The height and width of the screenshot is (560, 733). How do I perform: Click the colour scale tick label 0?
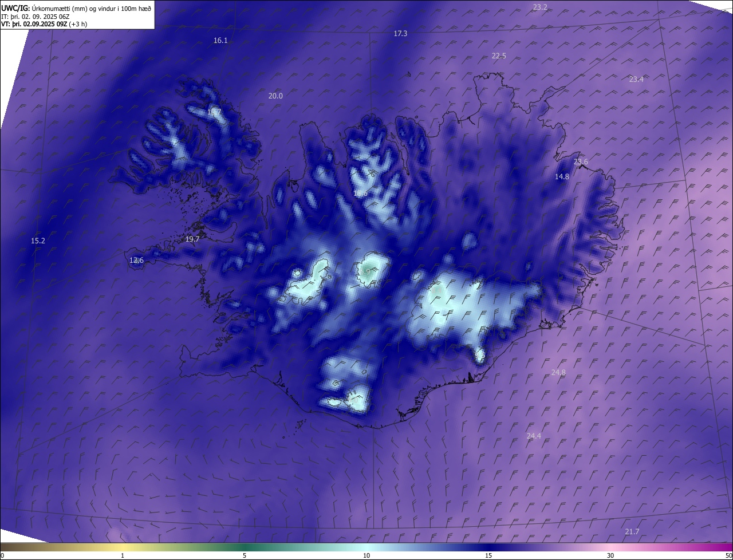pyautogui.click(x=2, y=555)
